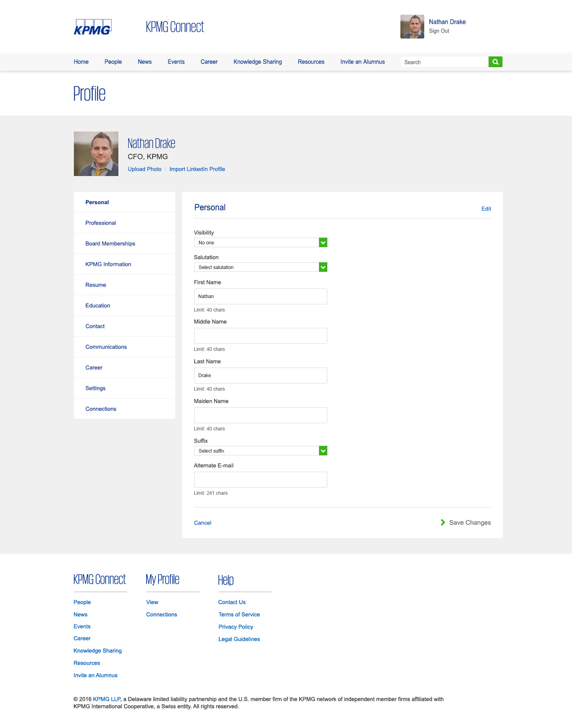Click the KPMG LLP copyright link
Viewport: 572px width, 728px height.
(x=106, y=699)
